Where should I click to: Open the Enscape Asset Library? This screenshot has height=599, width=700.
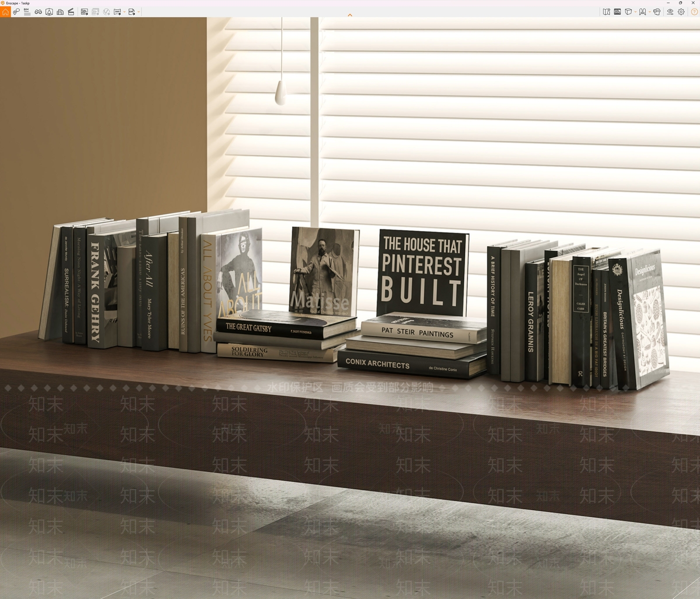(60, 12)
